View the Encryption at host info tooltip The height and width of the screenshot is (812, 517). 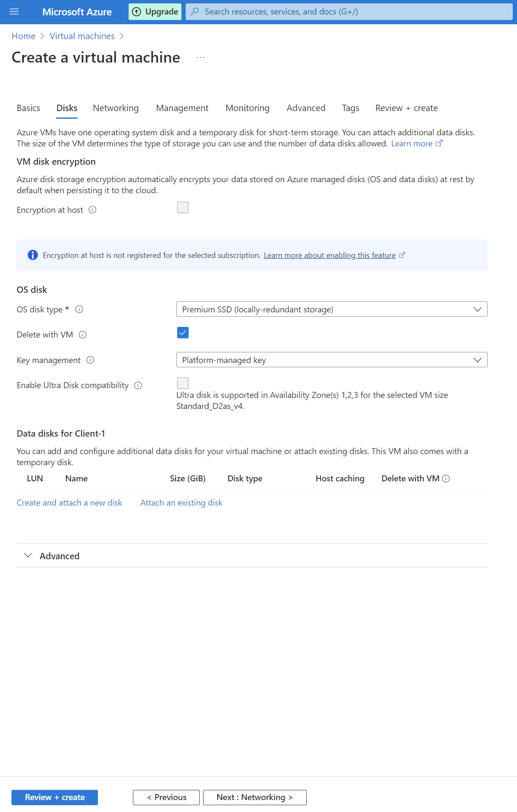click(x=92, y=209)
